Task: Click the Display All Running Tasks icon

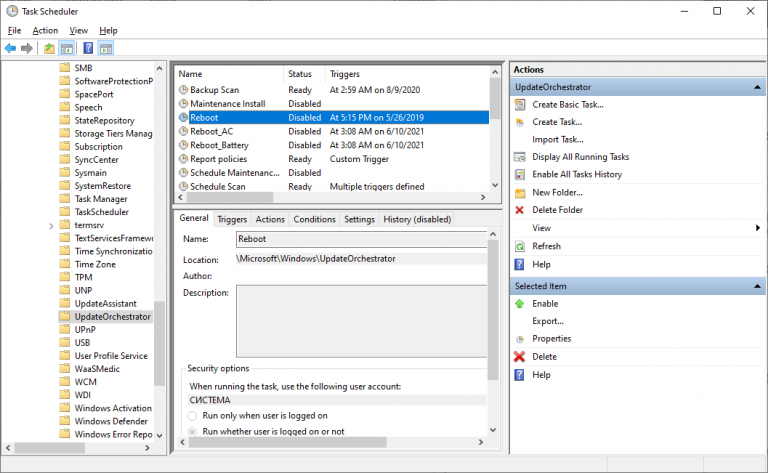Action: click(519, 157)
